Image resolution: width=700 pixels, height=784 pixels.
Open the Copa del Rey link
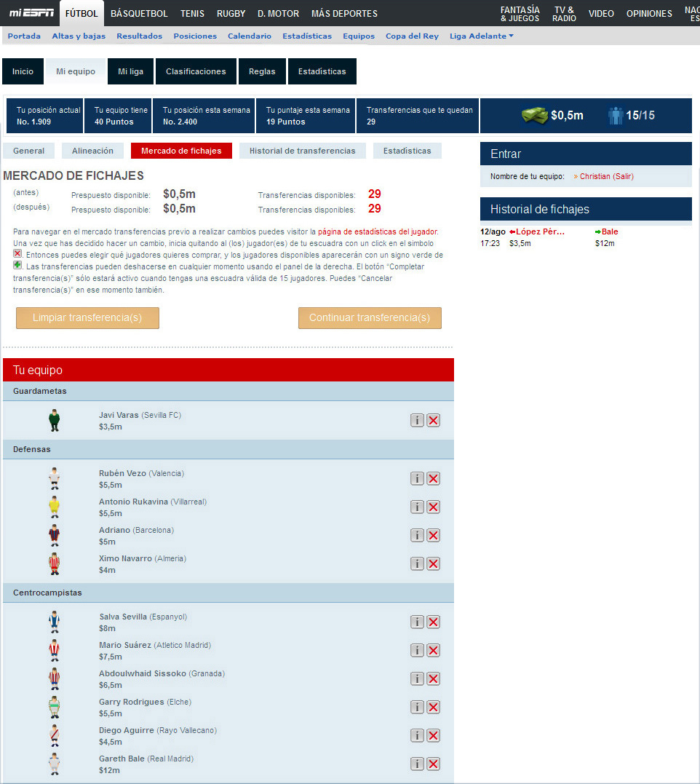[412, 36]
